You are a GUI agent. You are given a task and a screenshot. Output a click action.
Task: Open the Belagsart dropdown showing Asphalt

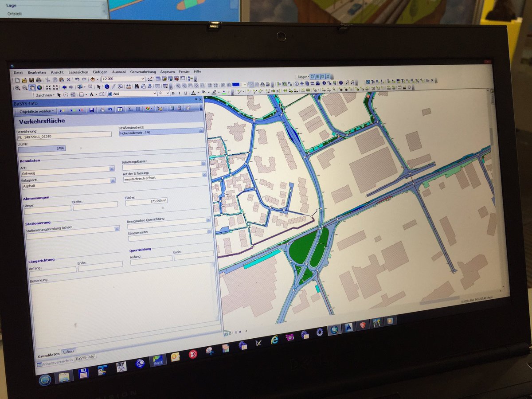coord(112,180)
